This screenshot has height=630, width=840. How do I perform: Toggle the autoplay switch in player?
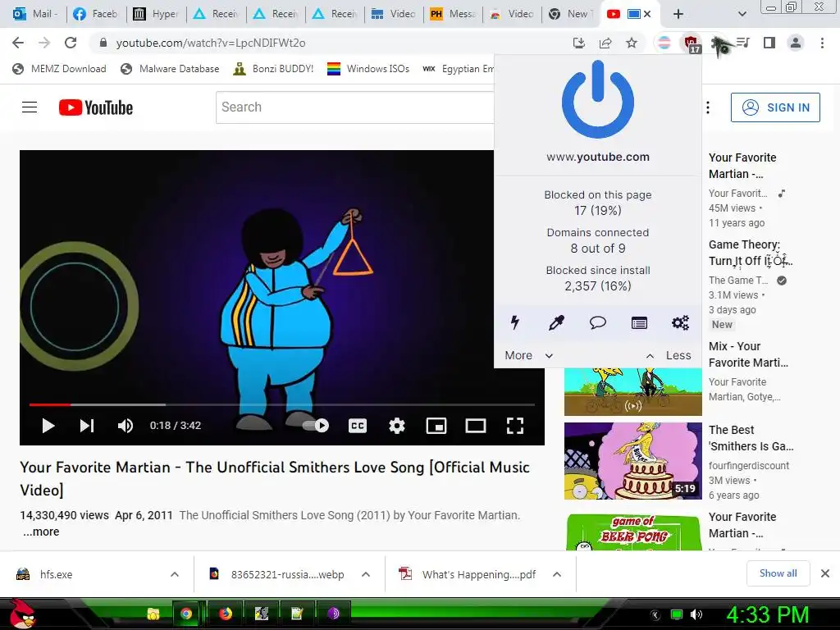point(316,426)
